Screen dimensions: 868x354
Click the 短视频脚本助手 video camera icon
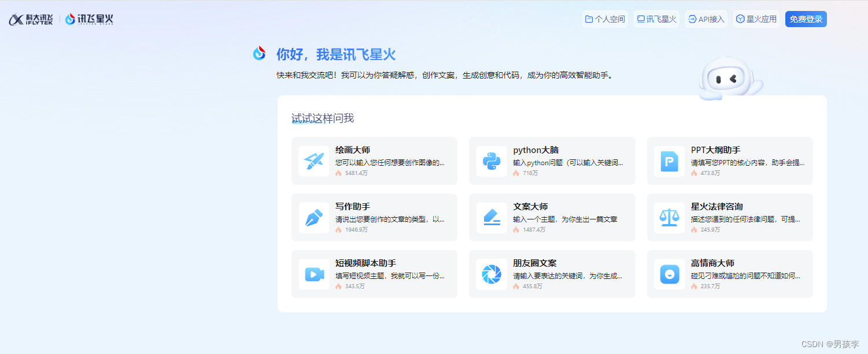click(314, 274)
